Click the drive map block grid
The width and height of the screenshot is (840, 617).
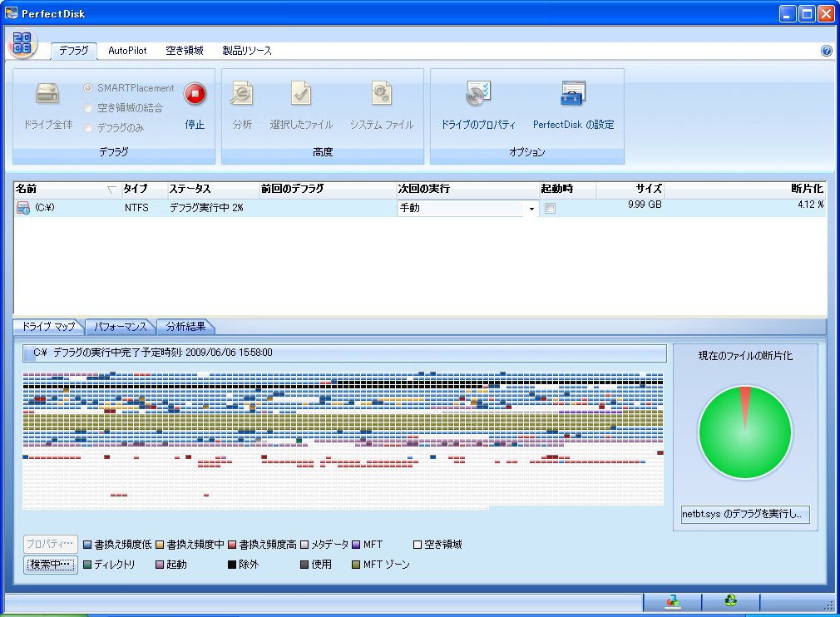343,440
